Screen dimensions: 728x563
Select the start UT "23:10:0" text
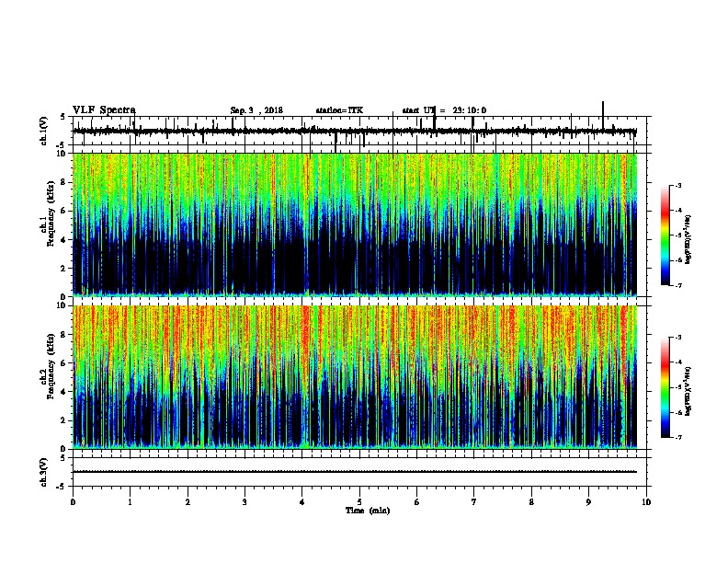(470, 110)
